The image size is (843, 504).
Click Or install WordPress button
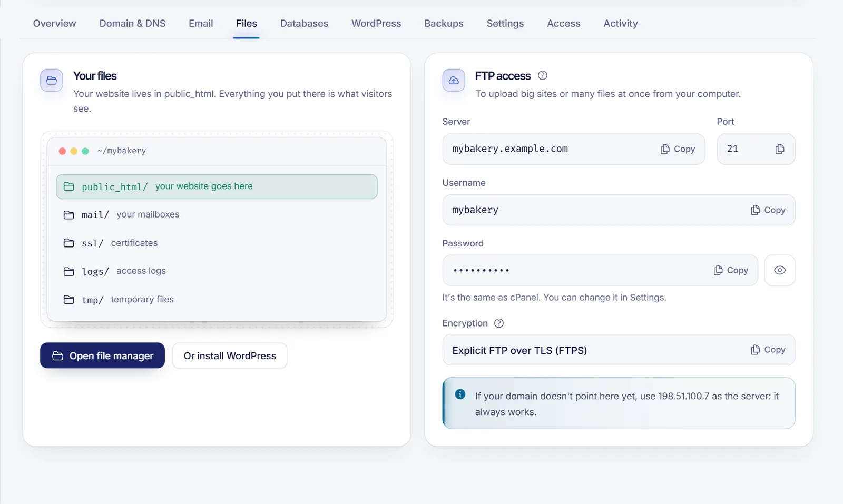click(x=230, y=355)
